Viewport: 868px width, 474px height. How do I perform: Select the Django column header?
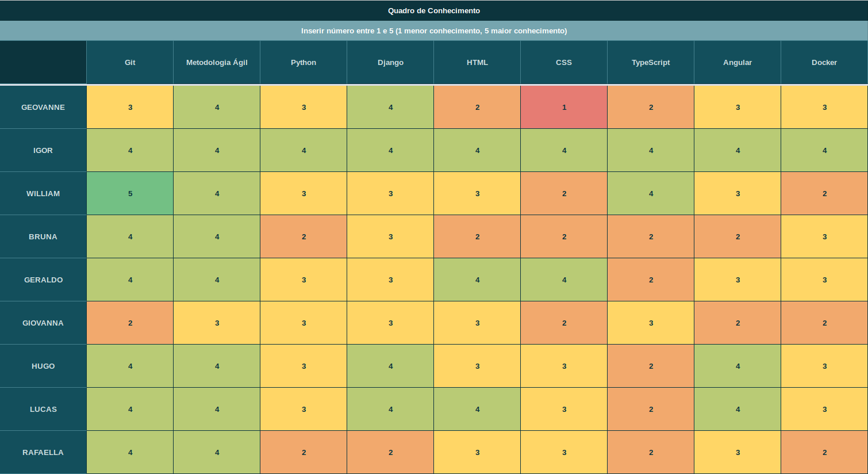390,63
